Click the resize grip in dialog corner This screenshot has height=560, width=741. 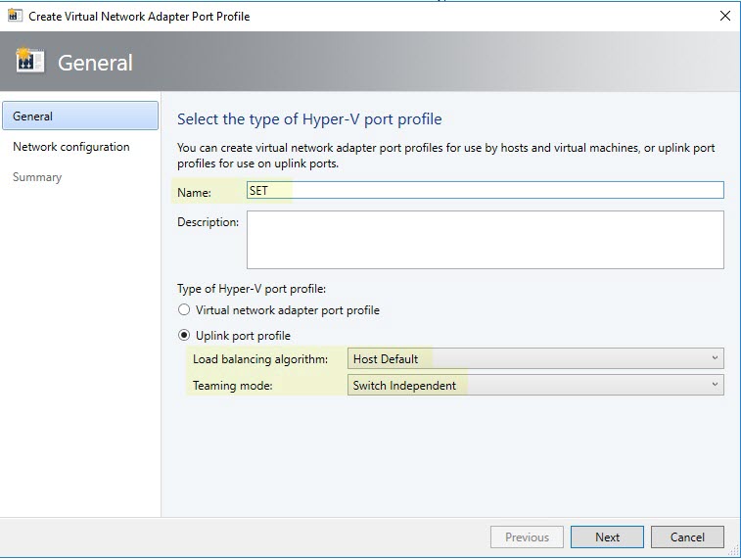click(734, 551)
